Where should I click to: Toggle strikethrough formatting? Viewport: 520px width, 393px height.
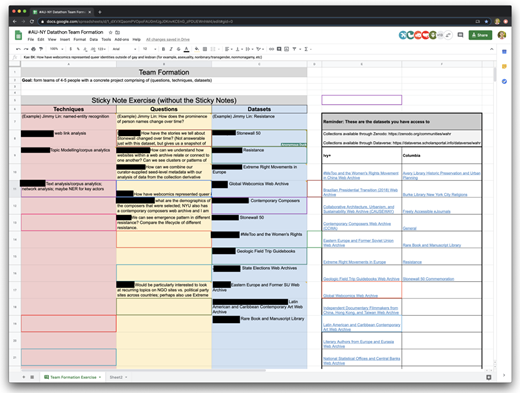point(179,49)
